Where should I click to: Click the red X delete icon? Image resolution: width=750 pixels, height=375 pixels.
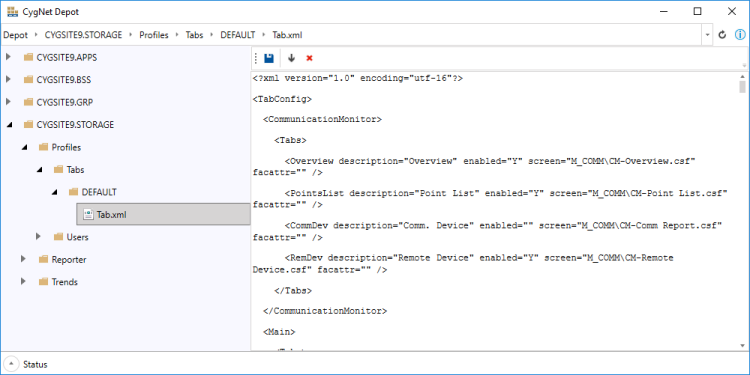(309, 58)
